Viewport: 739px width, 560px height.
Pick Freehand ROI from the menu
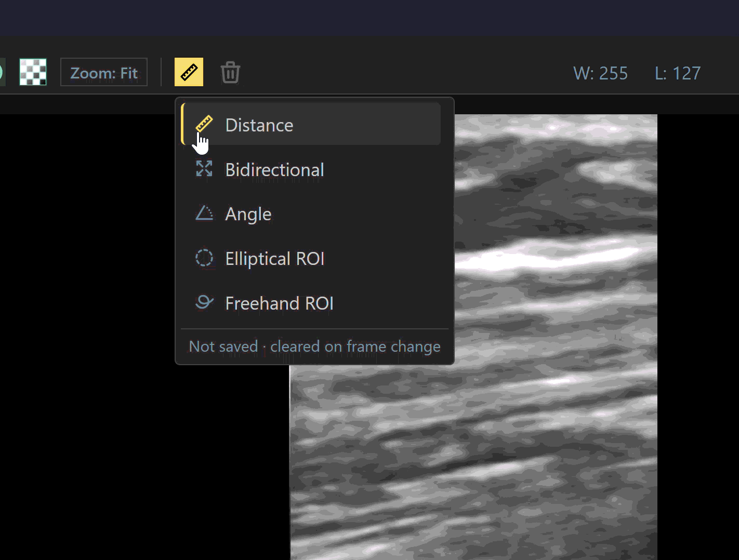(x=311, y=303)
